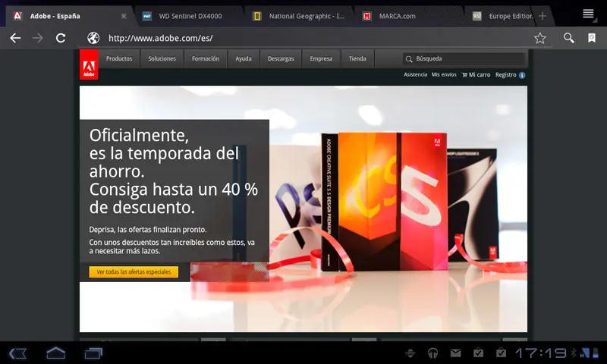
Task: Open the Descargas menu
Action: pos(281,58)
